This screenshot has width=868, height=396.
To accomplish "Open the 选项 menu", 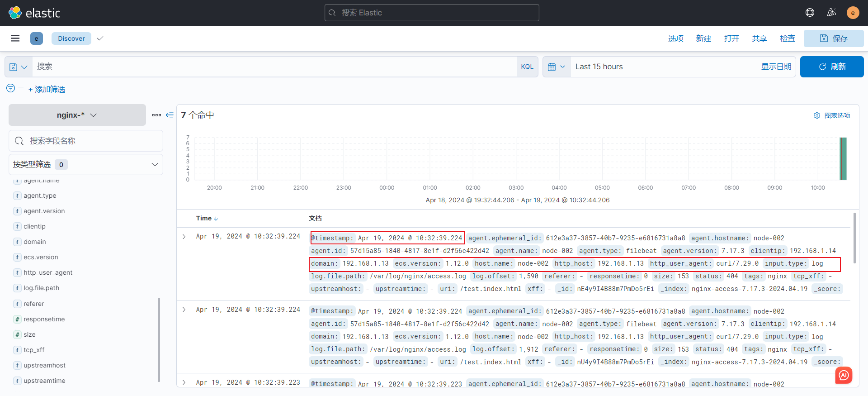I will 676,38.
